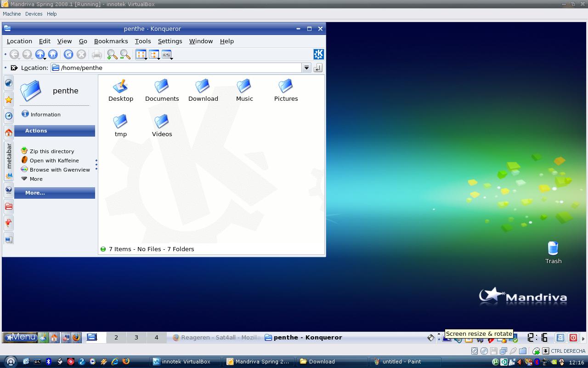588x368 pixels.
Task: Open the Music folder
Action: point(244,90)
